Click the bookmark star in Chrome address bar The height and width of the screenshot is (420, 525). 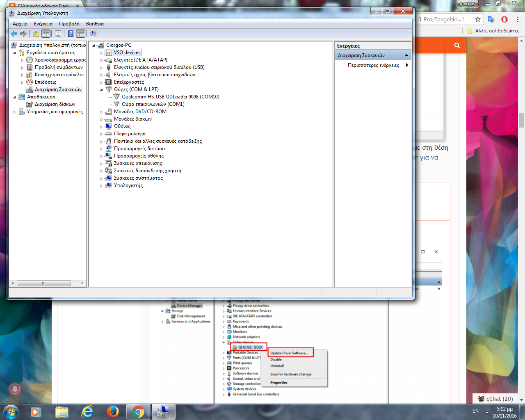477,19
